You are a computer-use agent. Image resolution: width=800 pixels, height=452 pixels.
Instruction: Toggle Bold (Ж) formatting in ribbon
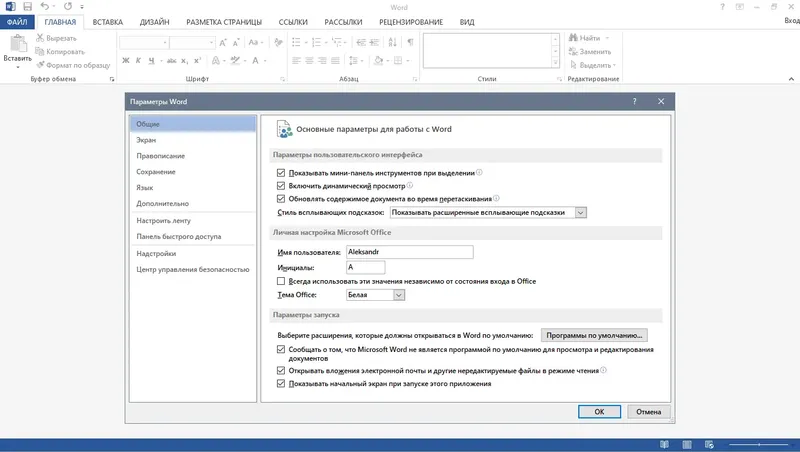(126, 61)
